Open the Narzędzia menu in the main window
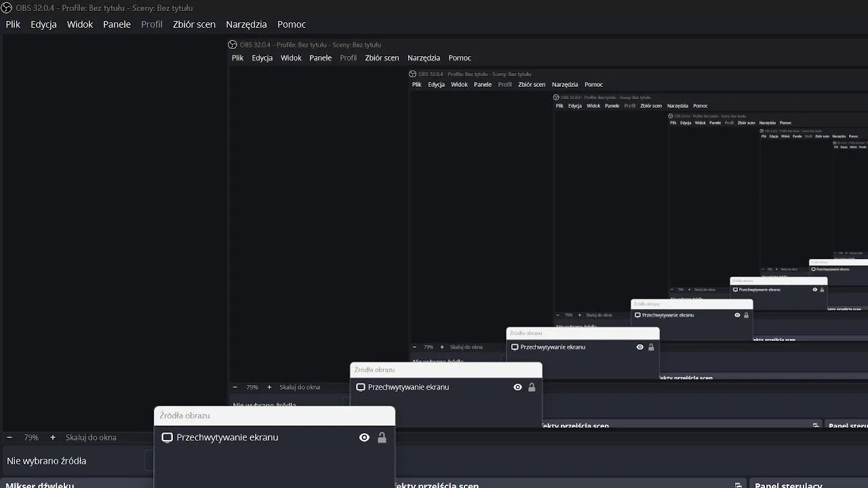 [x=246, y=24]
